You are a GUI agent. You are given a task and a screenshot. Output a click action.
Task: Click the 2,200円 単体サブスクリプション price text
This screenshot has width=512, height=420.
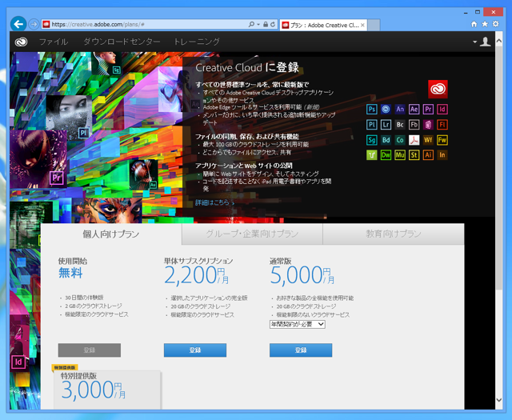[197, 275]
